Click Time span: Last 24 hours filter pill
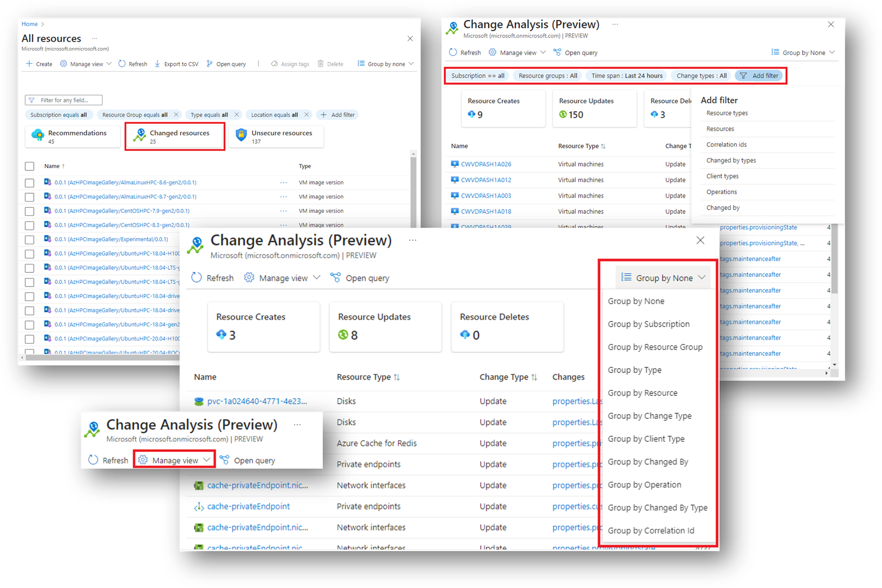The width and height of the screenshot is (882, 588). [627, 76]
